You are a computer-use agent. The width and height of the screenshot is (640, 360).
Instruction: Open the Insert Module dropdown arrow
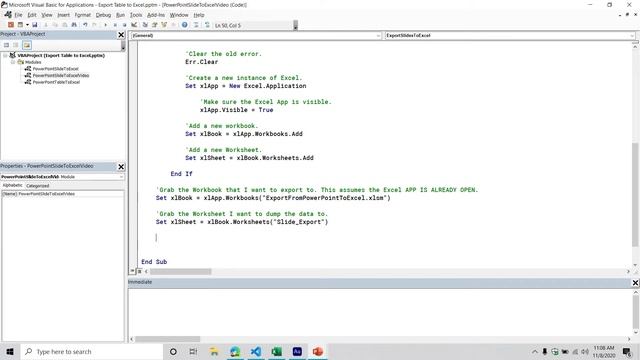tap(27, 25)
